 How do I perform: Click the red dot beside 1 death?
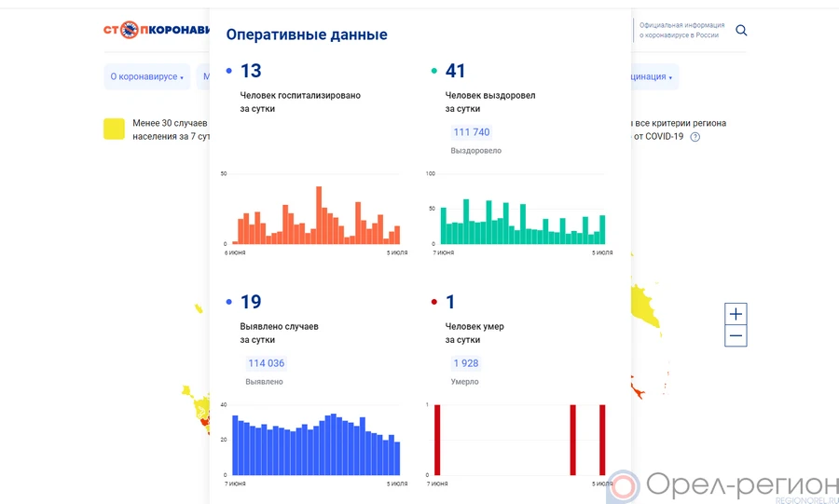pos(434,303)
